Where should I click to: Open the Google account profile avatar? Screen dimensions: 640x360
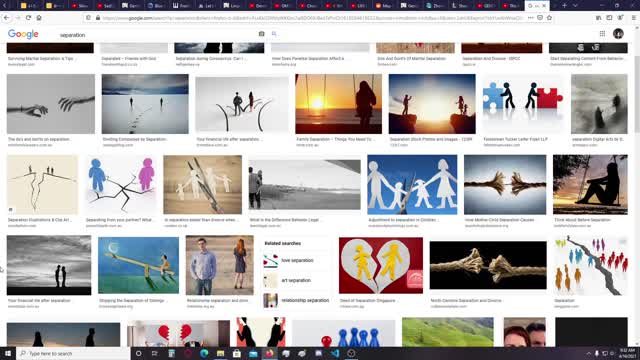point(618,33)
